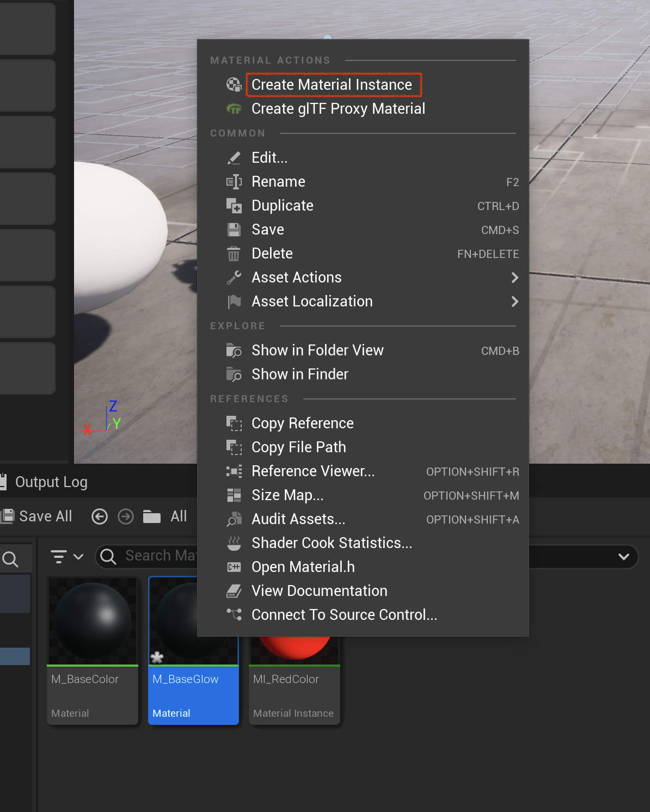
Task: Click the Rename icon
Action: click(234, 182)
